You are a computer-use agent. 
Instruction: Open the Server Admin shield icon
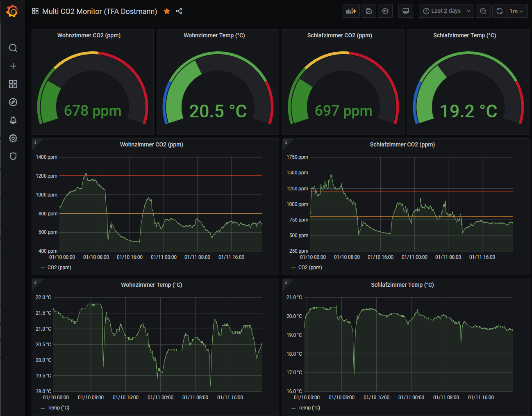point(13,156)
